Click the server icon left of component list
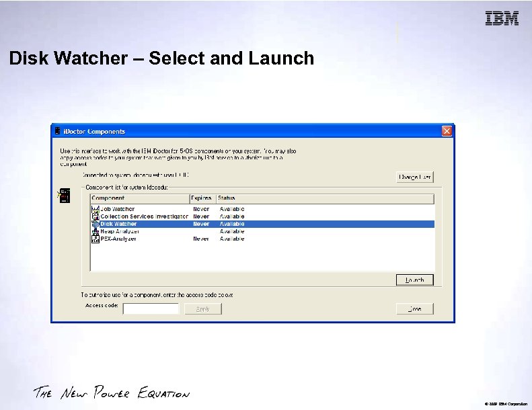Screen dimensions: 532x410 [x=64, y=196]
